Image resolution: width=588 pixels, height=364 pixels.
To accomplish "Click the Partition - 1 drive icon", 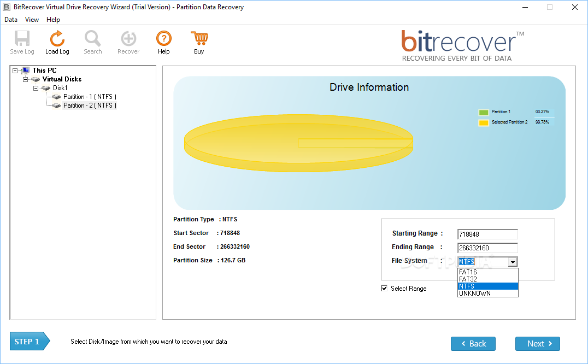I will tap(56, 97).
